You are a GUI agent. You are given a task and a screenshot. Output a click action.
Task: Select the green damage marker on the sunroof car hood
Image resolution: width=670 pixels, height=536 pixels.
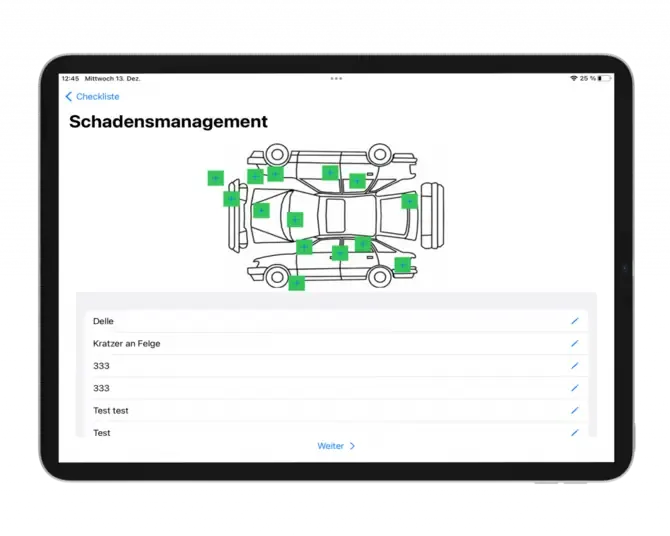[x=261, y=210]
